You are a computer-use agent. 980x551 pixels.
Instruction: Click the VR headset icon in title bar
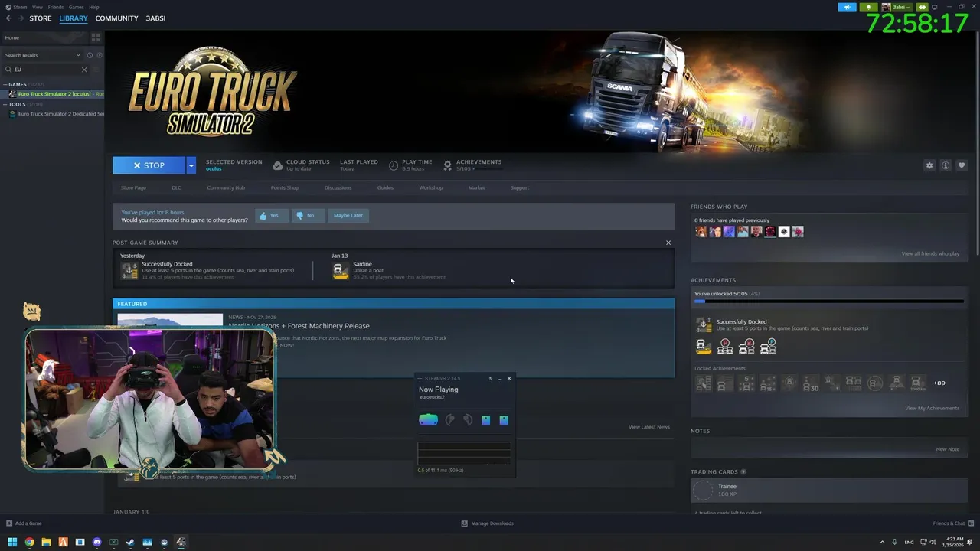click(922, 7)
